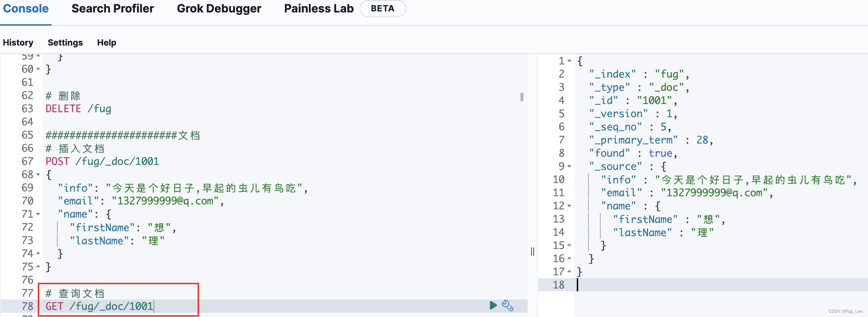The height and width of the screenshot is (317, 868).
Task: Click the BETA badge
Action: 383,9
